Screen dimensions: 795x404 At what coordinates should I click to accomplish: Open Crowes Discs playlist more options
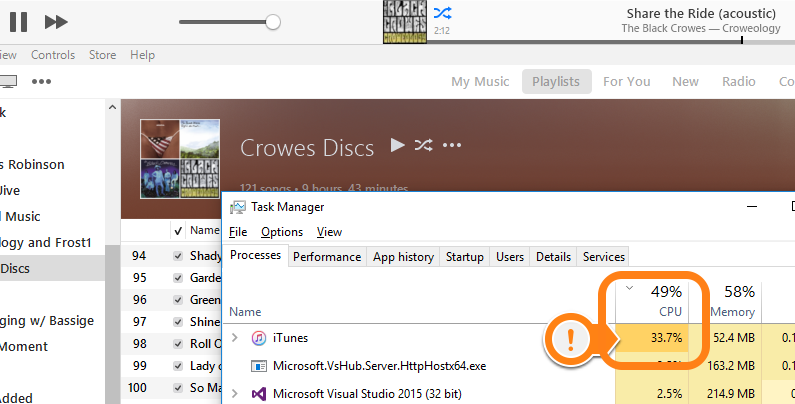pyautogui.click(x=452, y=145)
